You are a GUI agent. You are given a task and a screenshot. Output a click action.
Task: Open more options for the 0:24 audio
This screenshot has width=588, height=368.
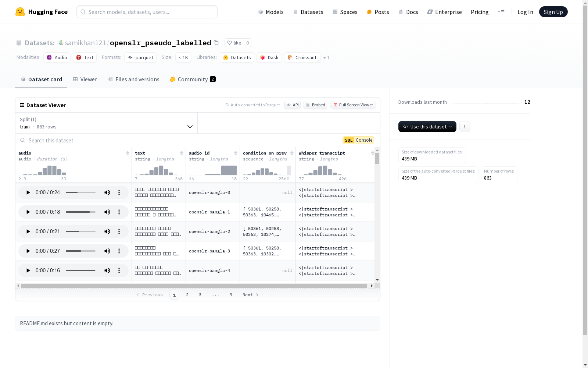pyautogui.click(x=119, y=192)
